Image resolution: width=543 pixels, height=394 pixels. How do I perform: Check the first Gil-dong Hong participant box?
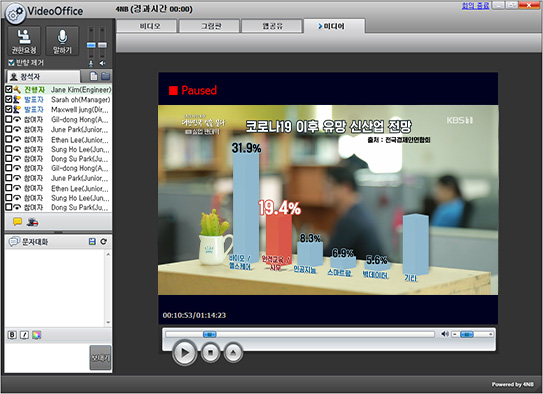tap(9, 119)
